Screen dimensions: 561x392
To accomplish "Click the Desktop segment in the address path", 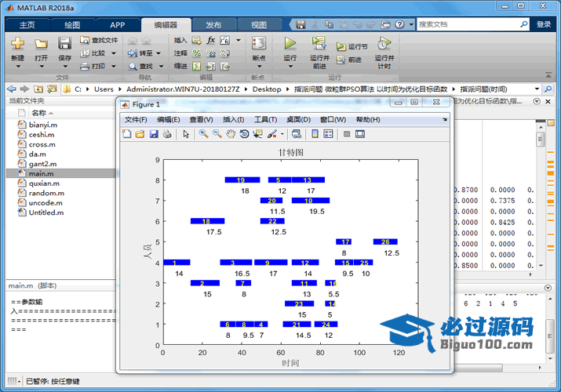I will [x=267, y=89].
